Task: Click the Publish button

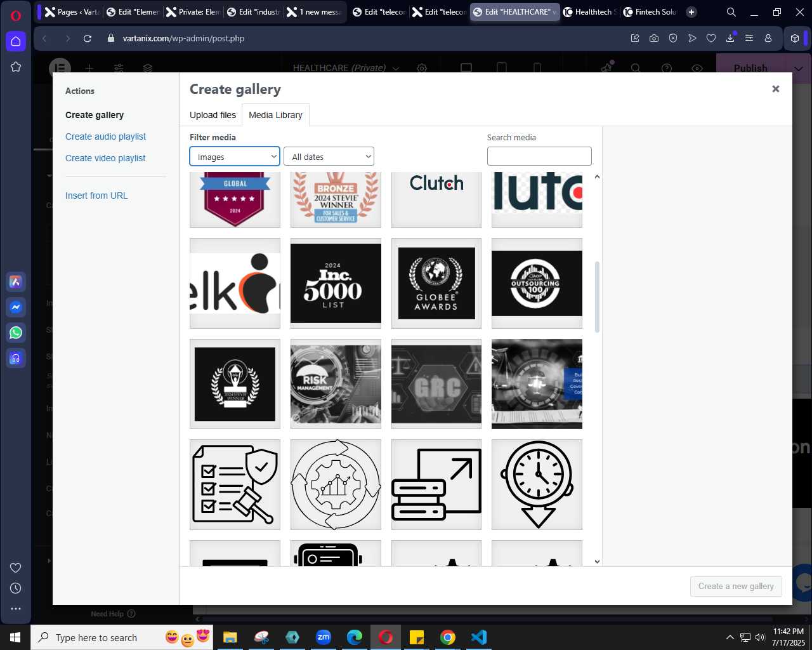Action: pos(750,69)
